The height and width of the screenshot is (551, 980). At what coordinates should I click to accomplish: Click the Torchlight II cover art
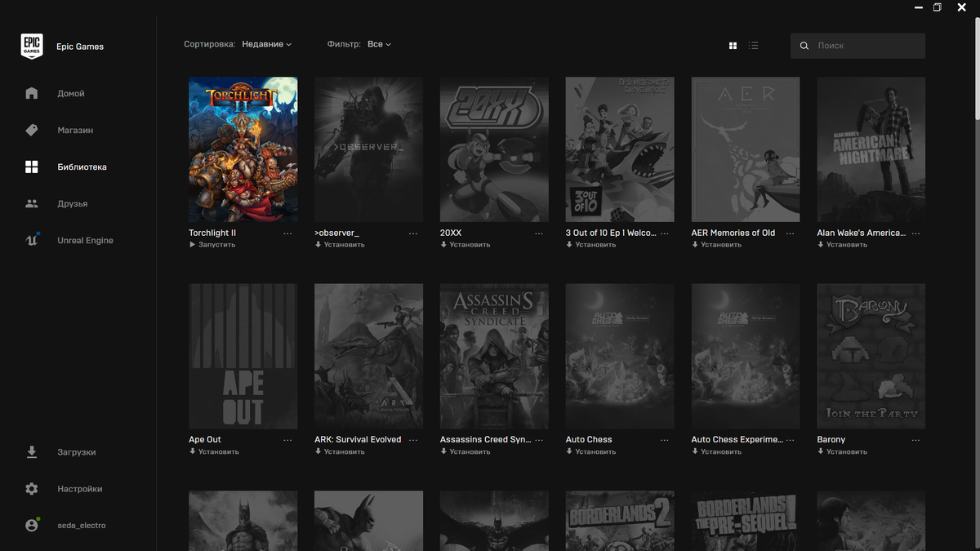pos(243,149)
